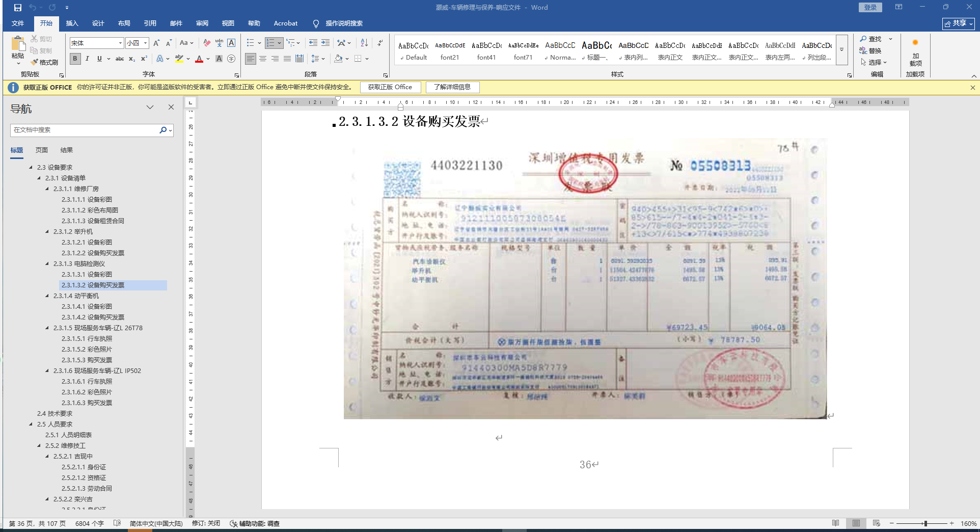Viewport: 980px width, 532px height.
Task: Toggle track changes status 修订: 关闭
Action: click(206, 523)
